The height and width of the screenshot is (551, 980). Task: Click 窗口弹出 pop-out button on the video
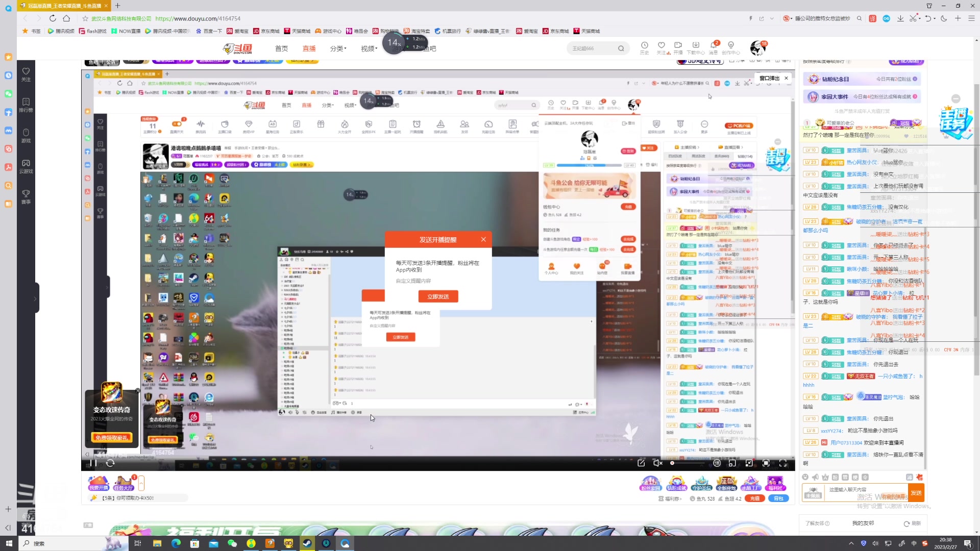769,78
